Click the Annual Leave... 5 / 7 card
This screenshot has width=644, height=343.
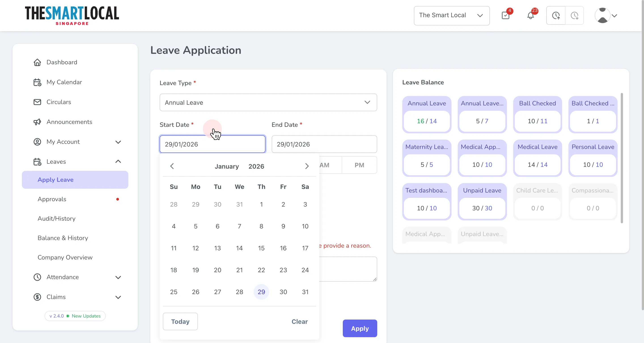click(482, 115)
